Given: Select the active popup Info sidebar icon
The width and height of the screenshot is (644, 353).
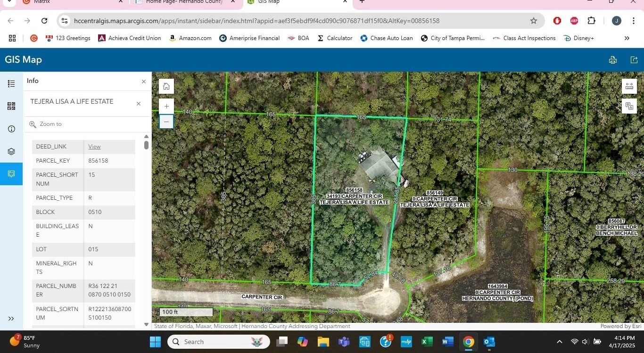Looking at the screenshot, I should 11,174.
